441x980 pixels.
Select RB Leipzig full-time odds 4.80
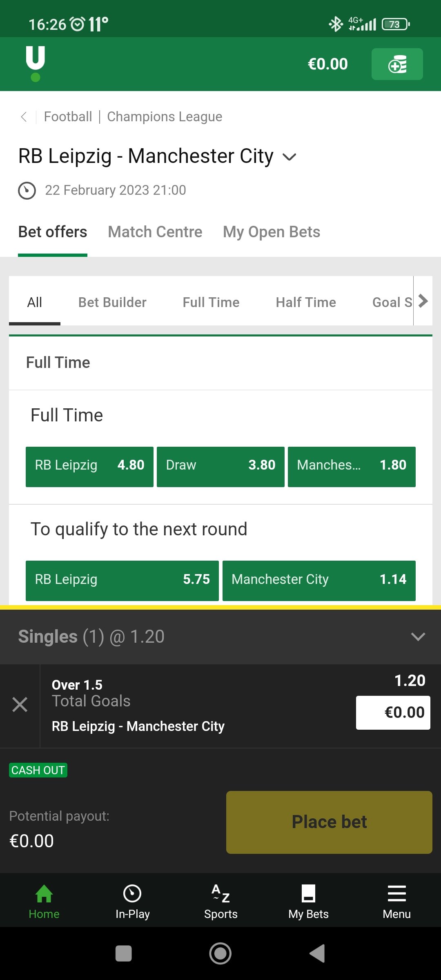[89, 467]
